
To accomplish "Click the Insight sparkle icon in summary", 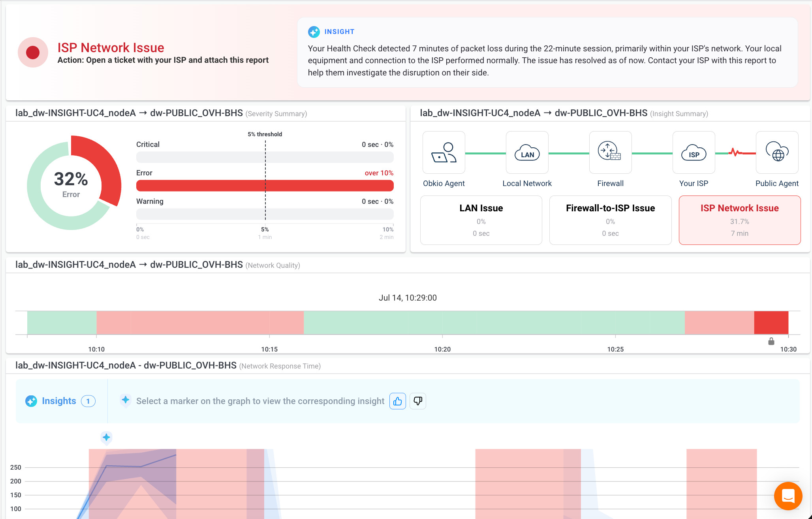I will (314, 32).
